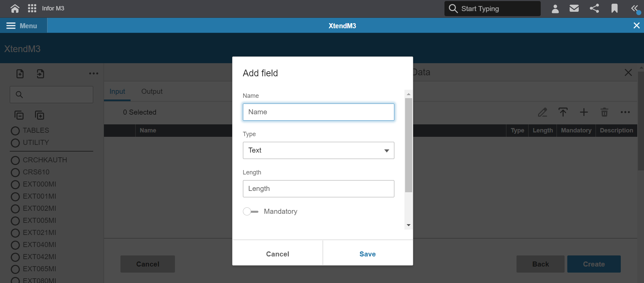Sort by Length column header

pyautogui.click(x=543, y=130)
